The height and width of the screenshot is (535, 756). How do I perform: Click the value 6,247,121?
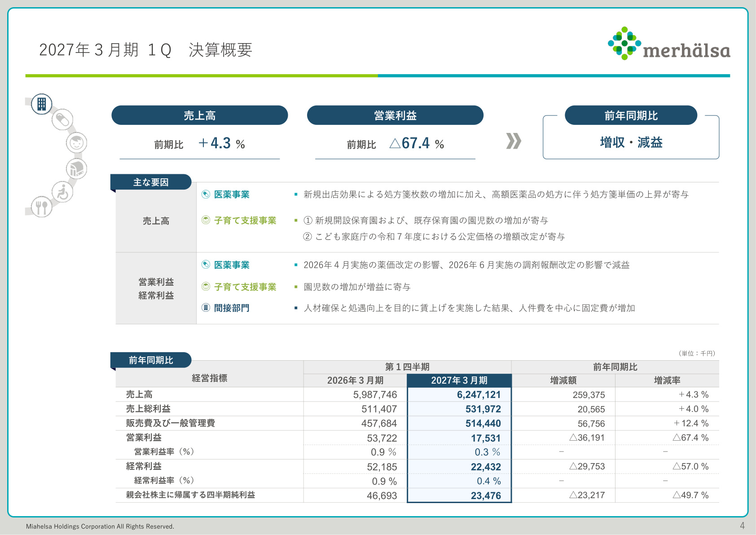[479, 395]
